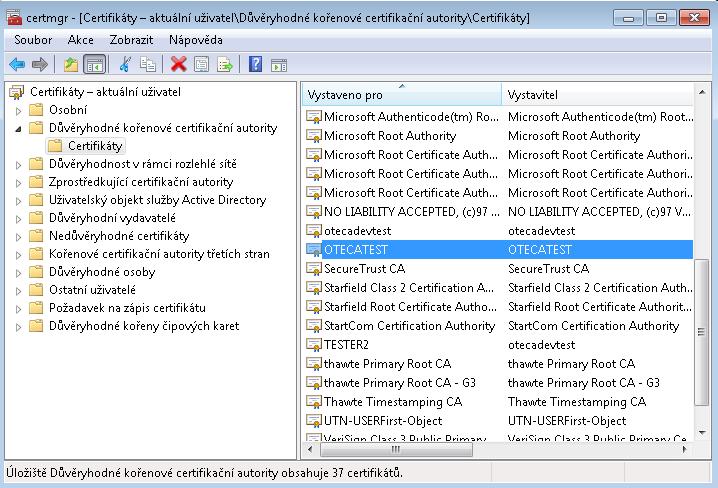Expand Kořenové certifikační autority třetích stran
Viewport: 718px width, 488px height.
point(18,255)
